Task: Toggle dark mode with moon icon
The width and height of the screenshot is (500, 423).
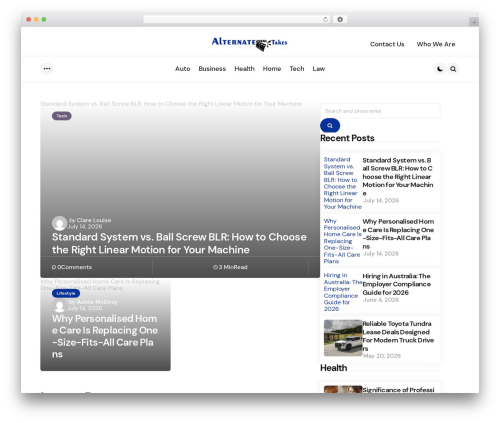Action: pyautogui.click(x=440, y=69)
